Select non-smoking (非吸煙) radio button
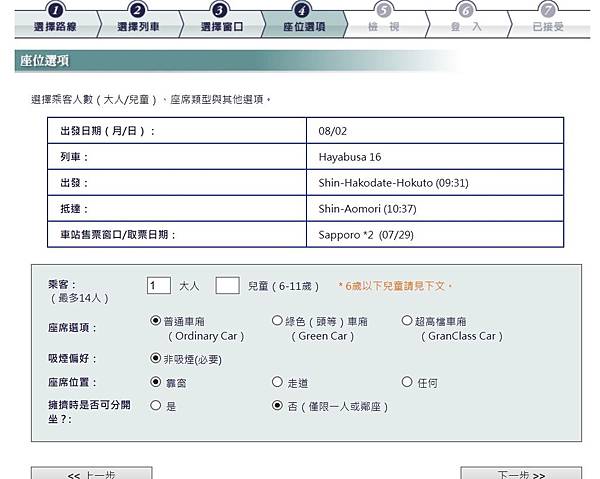The height and width of the screenshot is (479, 600). tap(155, 358)
